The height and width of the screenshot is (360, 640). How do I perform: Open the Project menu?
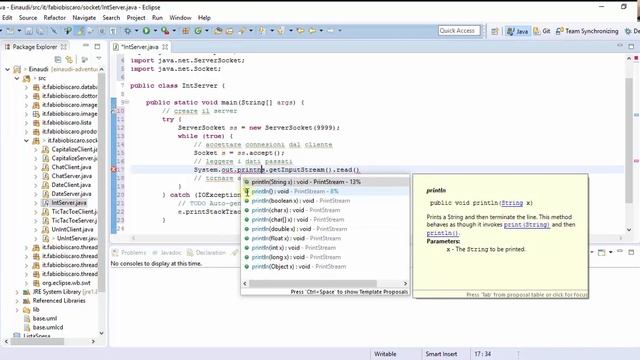coord(136,18)
